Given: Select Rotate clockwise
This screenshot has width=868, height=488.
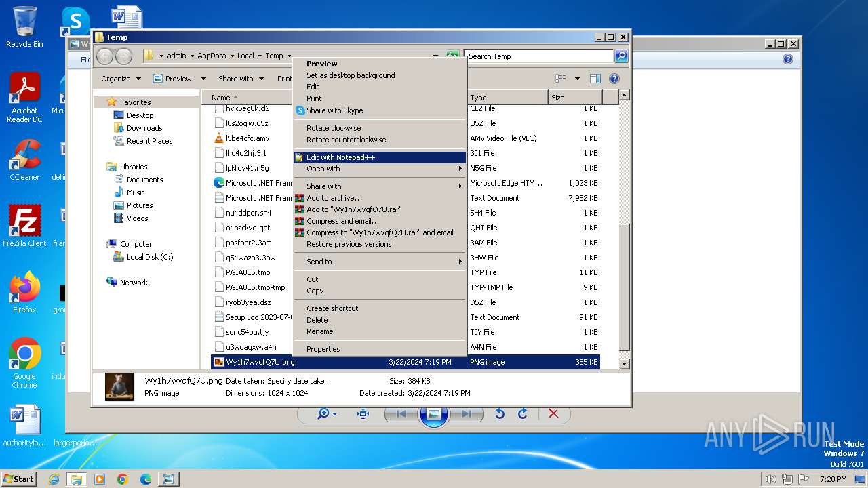Looking at the screenshot, I should tap(380, 128).
